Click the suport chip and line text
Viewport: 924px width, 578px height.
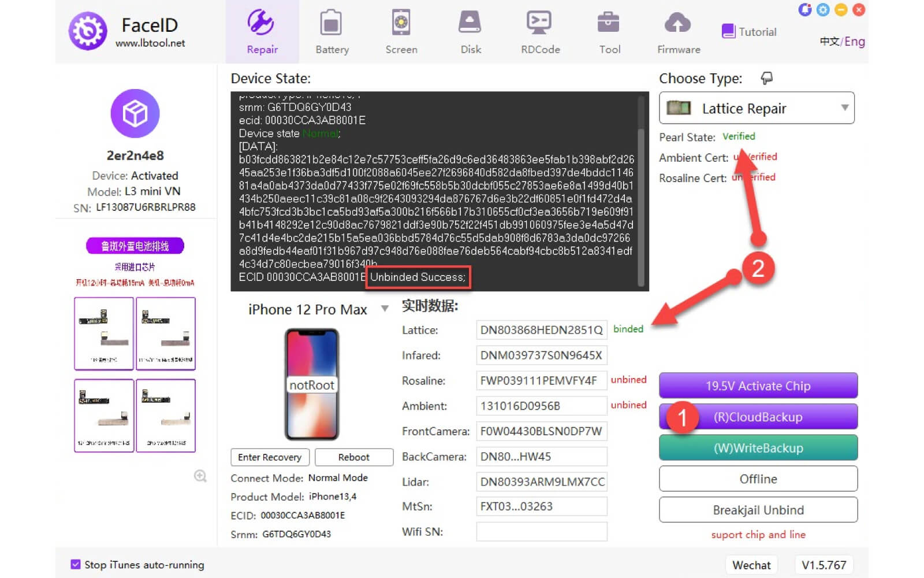pos(758,535)
